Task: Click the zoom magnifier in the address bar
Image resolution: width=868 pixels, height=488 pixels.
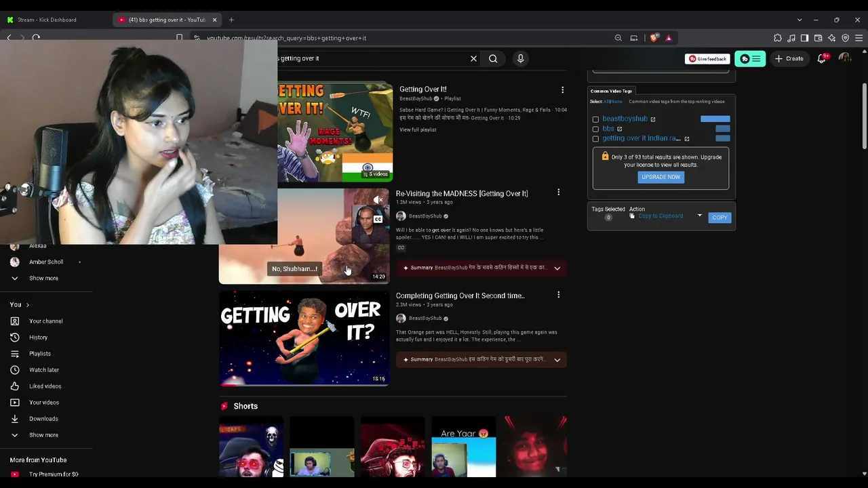Action: coord(618,38)
